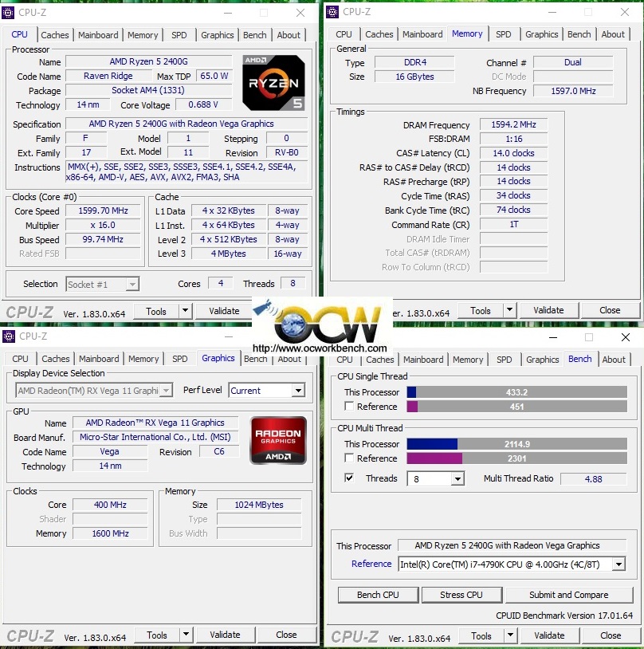Click the CPU-Z app icon in CPU window
Screen dimensions: 644x649
(8, 13)
